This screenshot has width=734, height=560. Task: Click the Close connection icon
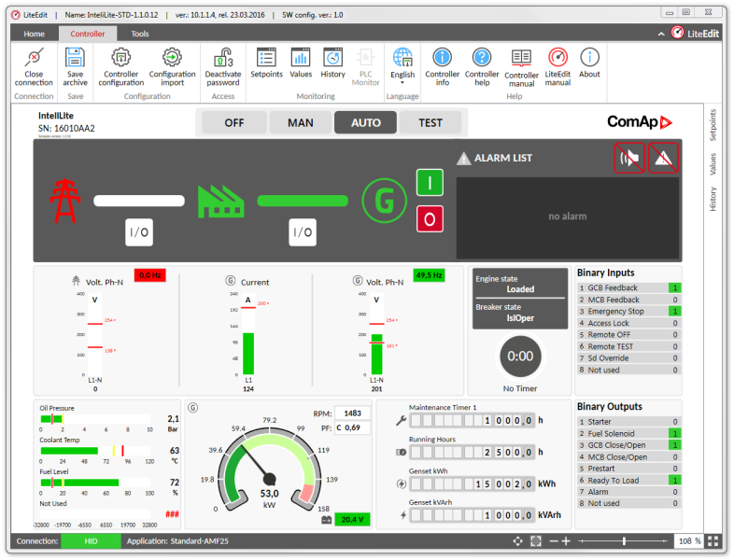tap(34, 58)
